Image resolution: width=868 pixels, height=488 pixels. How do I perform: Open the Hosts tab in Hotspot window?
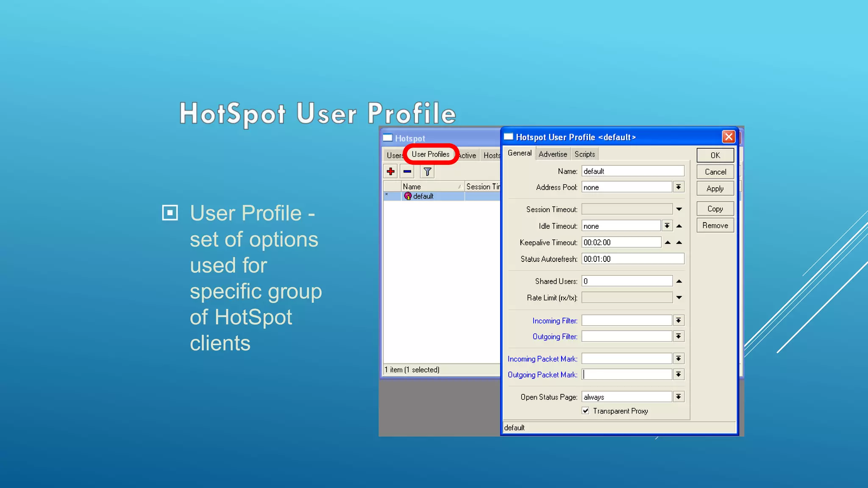point(492,155)
